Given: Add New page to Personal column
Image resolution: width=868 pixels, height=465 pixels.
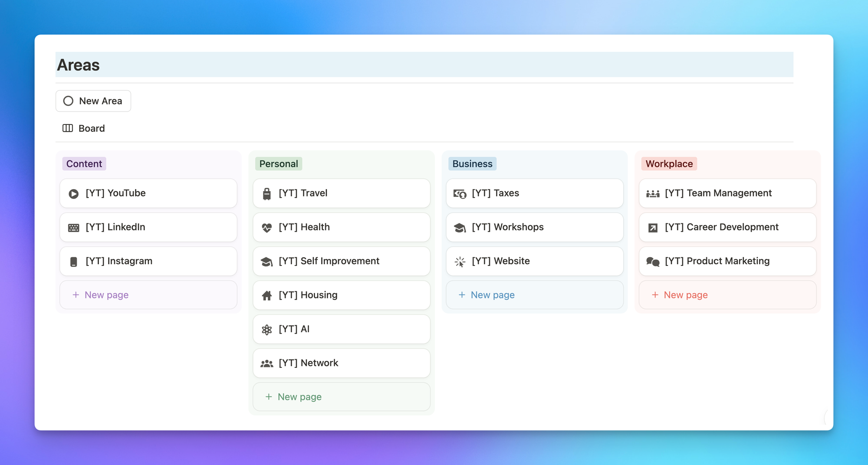Looking at the screenshot, I should click(x=342, y=397).
